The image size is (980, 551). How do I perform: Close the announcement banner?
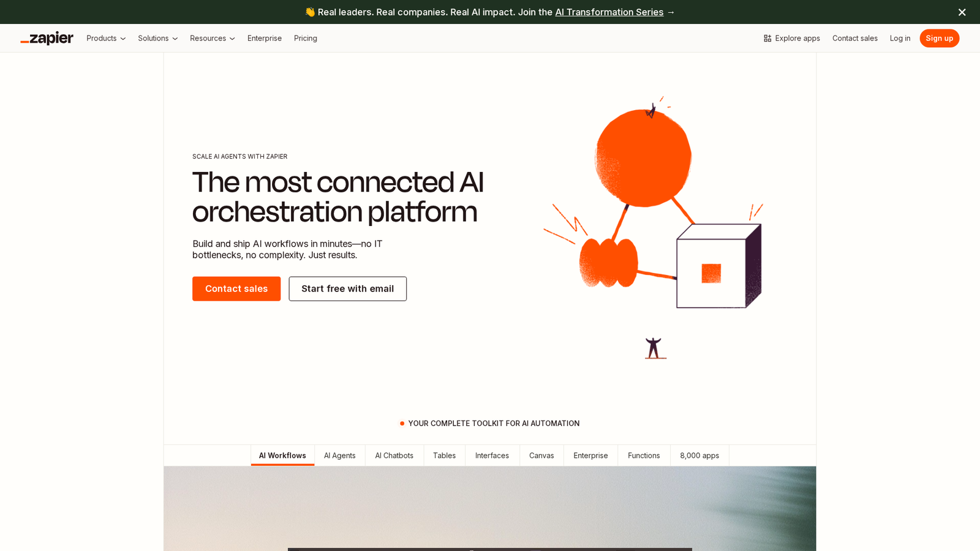click(x=962, y=12)
